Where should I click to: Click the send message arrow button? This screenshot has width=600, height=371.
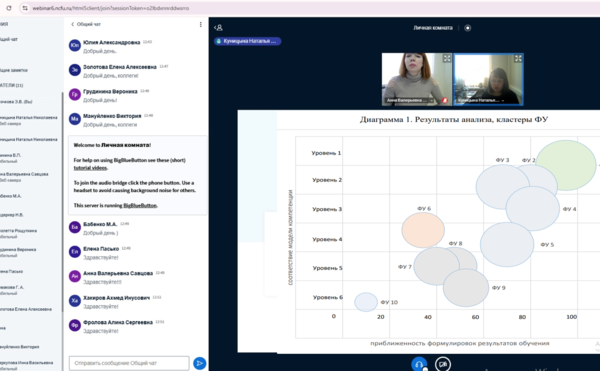point(199,363)
